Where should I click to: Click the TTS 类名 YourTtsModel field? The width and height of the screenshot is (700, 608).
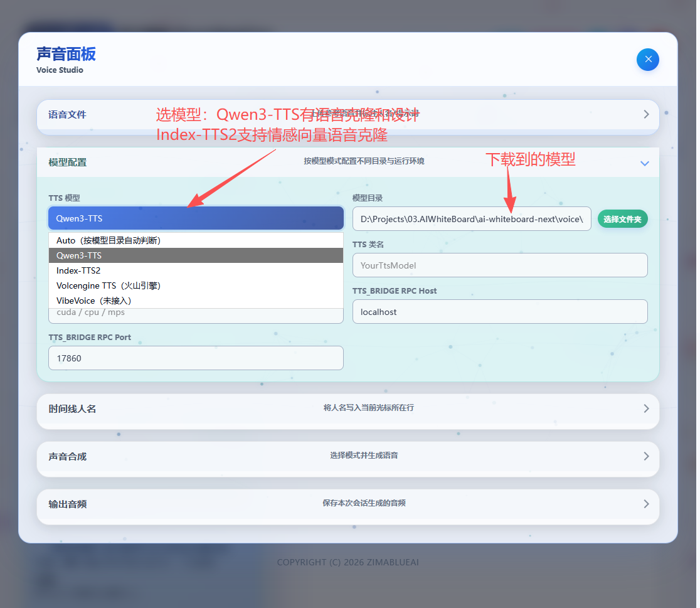point(499,265)
